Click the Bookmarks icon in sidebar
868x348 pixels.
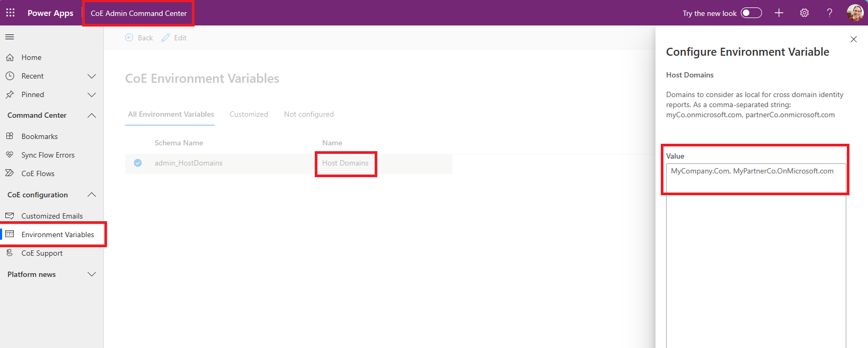tap(10, 136)
